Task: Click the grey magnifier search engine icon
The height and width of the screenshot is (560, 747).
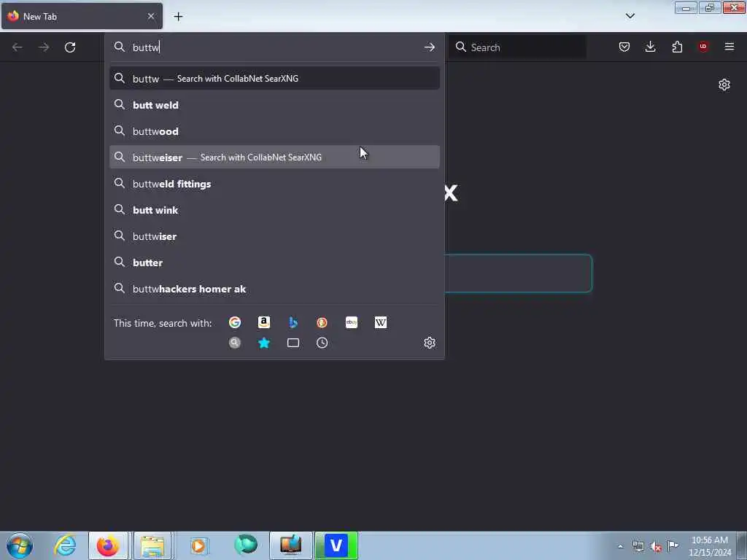Action: (x=235, y=343)
